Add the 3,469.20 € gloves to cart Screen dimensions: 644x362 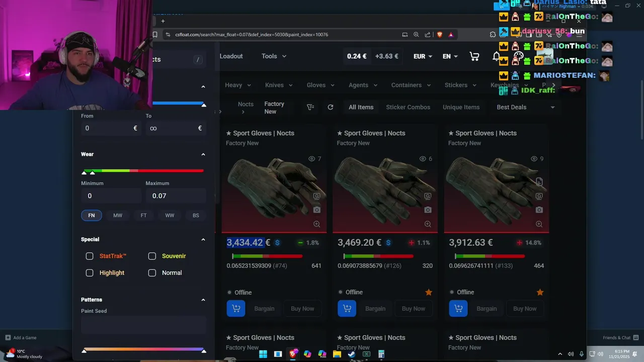tap(347, 309)
